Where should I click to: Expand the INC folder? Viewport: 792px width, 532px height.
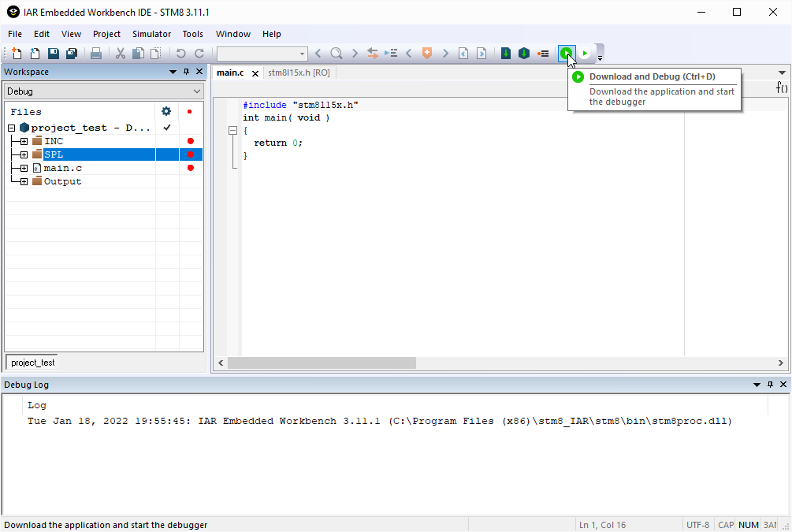coord(24,141)
